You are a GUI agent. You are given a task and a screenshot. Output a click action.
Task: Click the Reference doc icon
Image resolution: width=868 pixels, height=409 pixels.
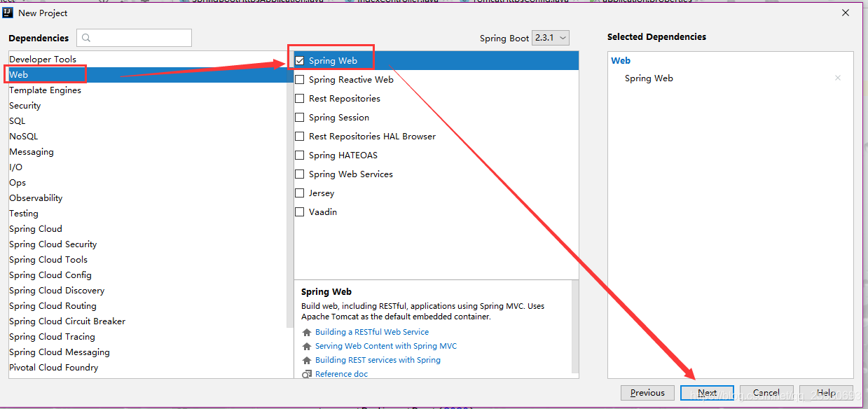307,374
